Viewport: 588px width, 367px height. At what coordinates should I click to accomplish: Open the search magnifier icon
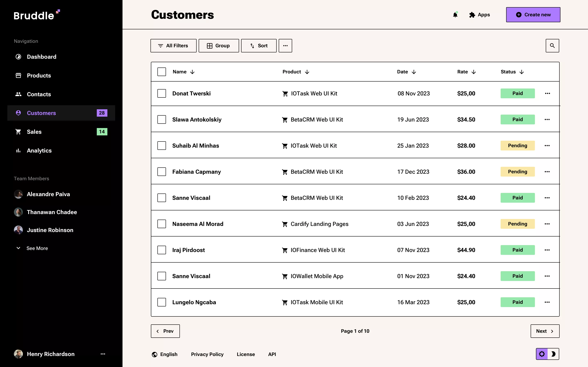pyautogui.click(x=552, y=46)
